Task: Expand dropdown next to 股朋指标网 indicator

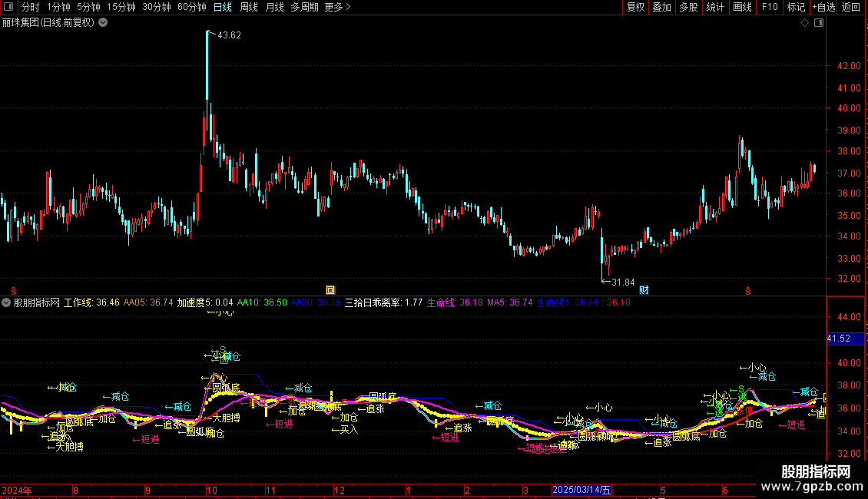Action: (x=6, y=302)
